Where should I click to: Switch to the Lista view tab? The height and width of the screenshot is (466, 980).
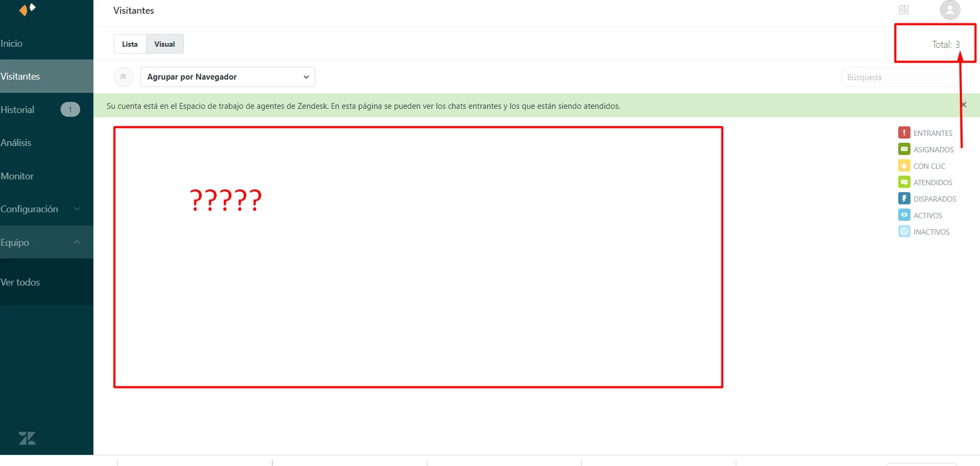(x=130, y=44)
